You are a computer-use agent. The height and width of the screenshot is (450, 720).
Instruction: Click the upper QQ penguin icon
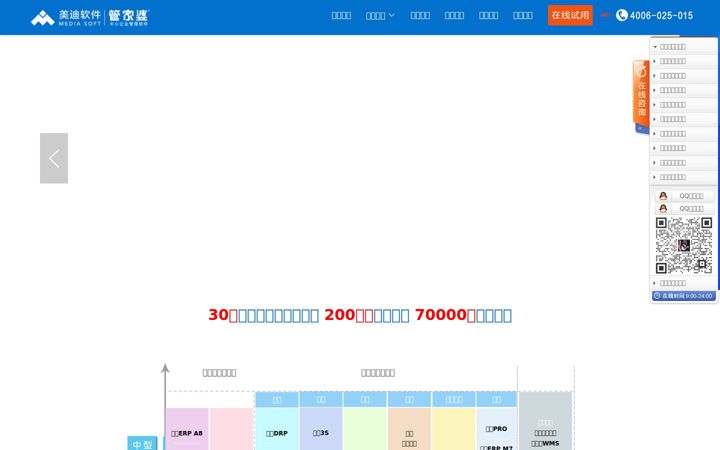pos(663,196)
